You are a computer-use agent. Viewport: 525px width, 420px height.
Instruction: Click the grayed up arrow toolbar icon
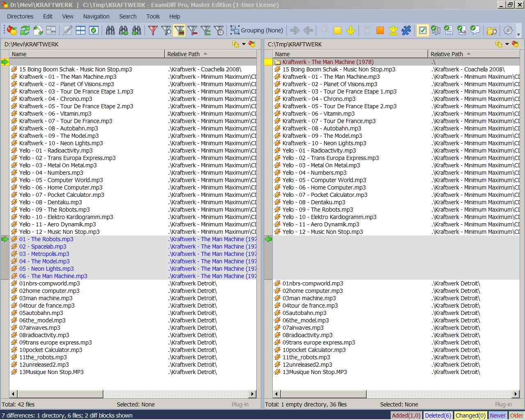tap(324, 30)
